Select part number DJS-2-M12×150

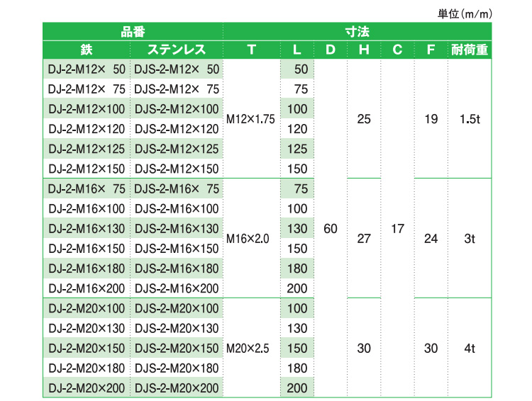[x=177, y=169]
